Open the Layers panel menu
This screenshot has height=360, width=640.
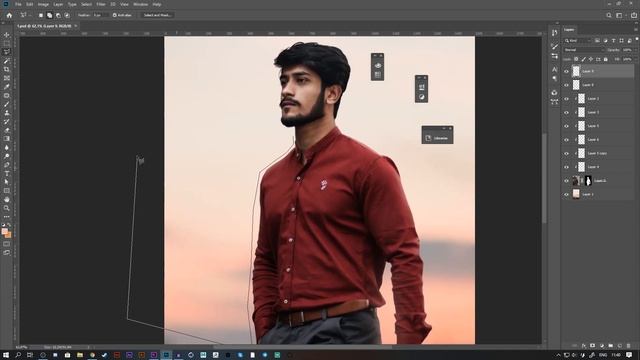coord(636,29)
